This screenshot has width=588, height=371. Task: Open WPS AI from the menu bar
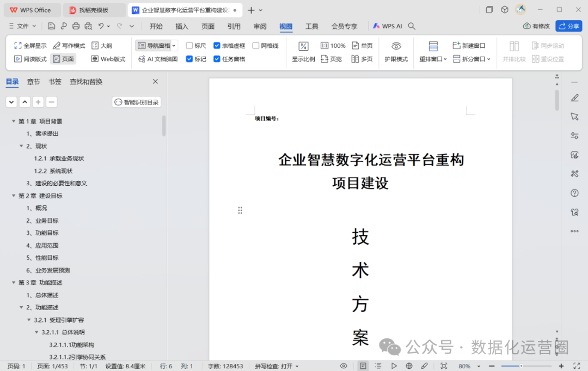click(388, 26)
